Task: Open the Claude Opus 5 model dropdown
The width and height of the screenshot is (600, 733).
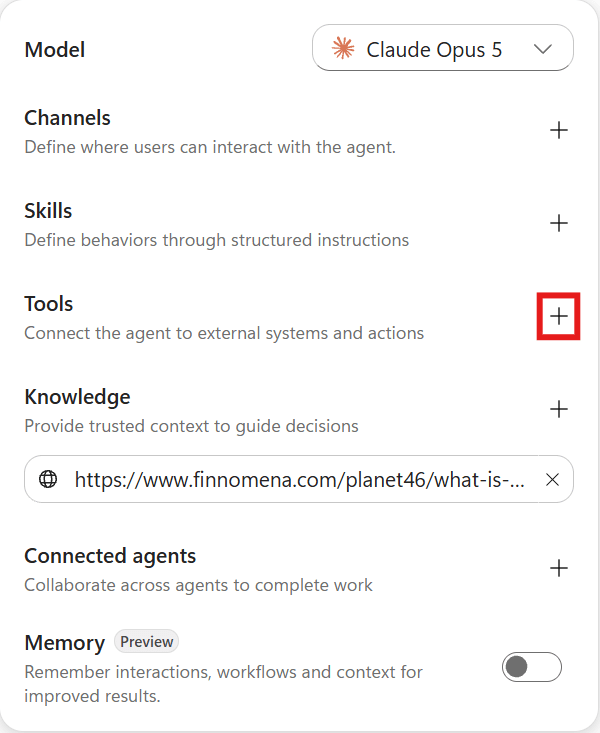Action: (442, 48)
